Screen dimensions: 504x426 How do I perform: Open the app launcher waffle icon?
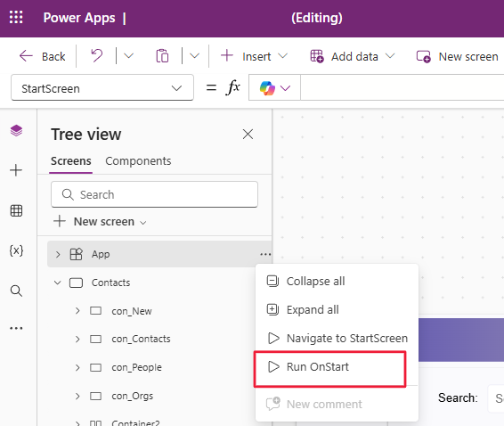16,17
